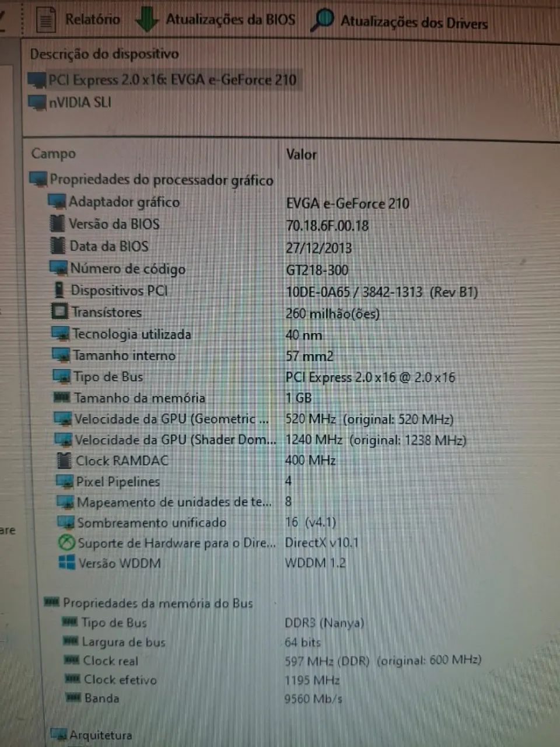Click the Número de código icon

[x=59, y=268]
